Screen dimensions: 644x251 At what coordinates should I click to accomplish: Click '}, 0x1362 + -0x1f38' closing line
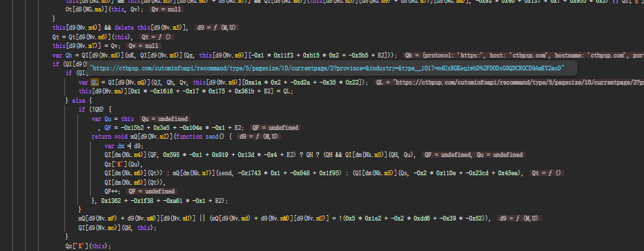coord(159,200)
